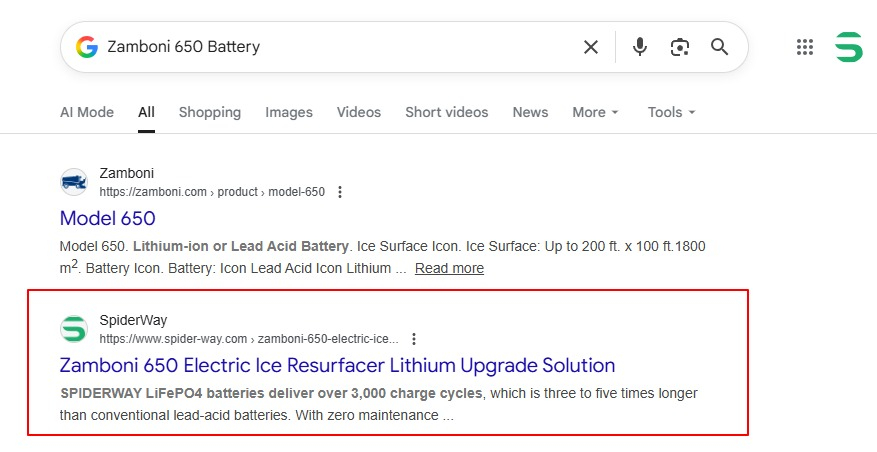Open options menu for Zamboni result
This screenshot has width=877, height=452.
340,192
